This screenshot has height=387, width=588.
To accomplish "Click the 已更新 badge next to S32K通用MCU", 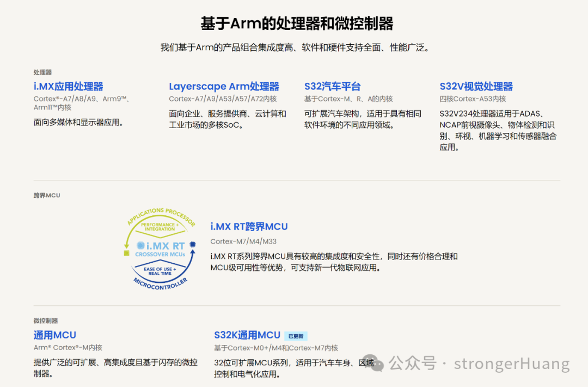I will (x=296, y=335).
